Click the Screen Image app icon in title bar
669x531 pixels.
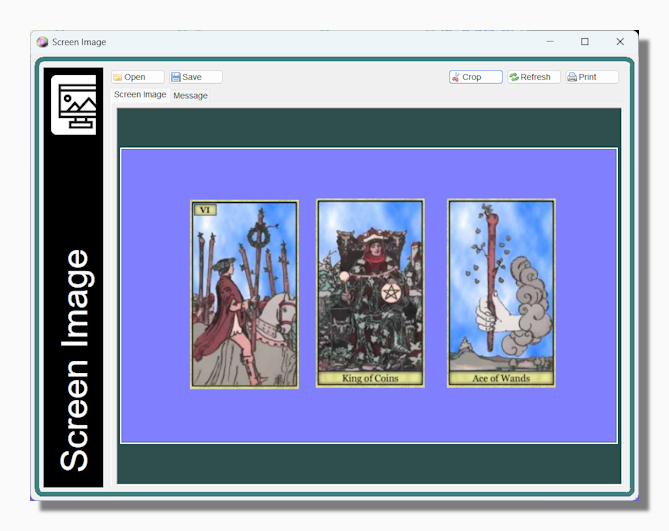point(42,42)
